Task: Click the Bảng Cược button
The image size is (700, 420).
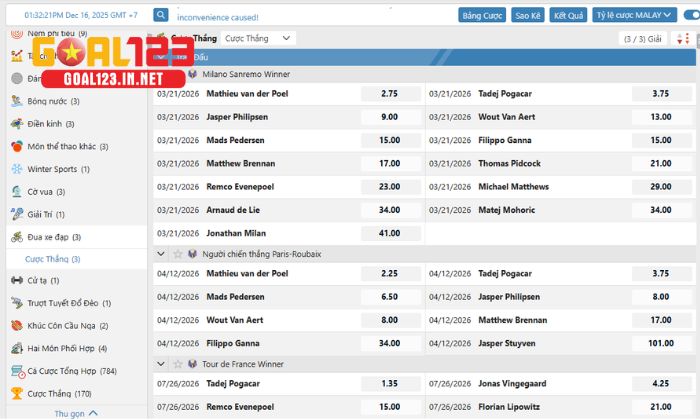Action: [483, 16]
